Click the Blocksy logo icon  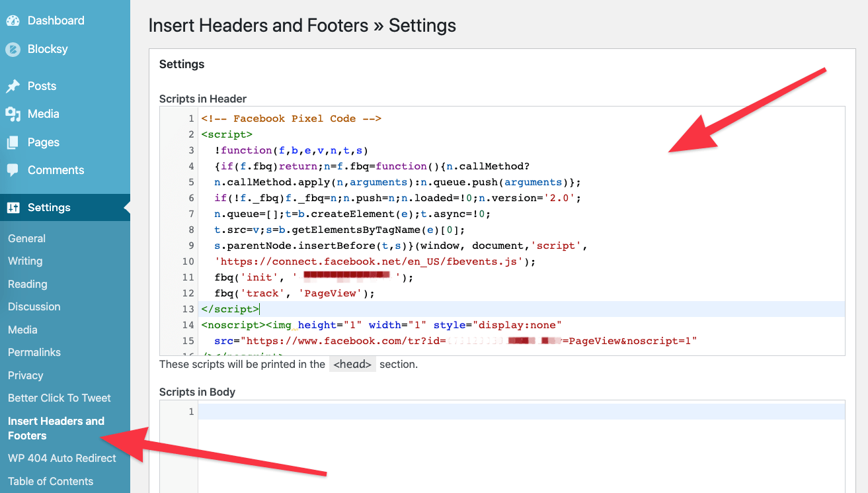(x=13, y=49)
